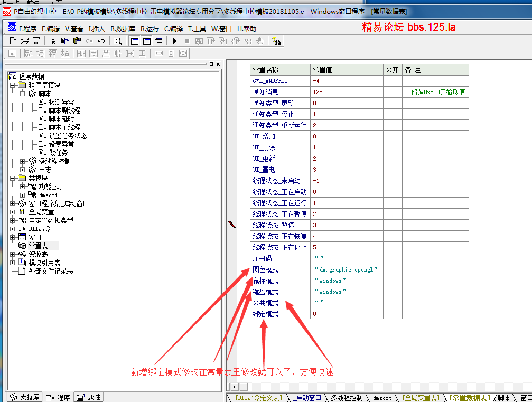Click the 图色模式 value dx.graphic.opengl
Viewport: 532px width, 402px height.
click(x=346, y=270)
